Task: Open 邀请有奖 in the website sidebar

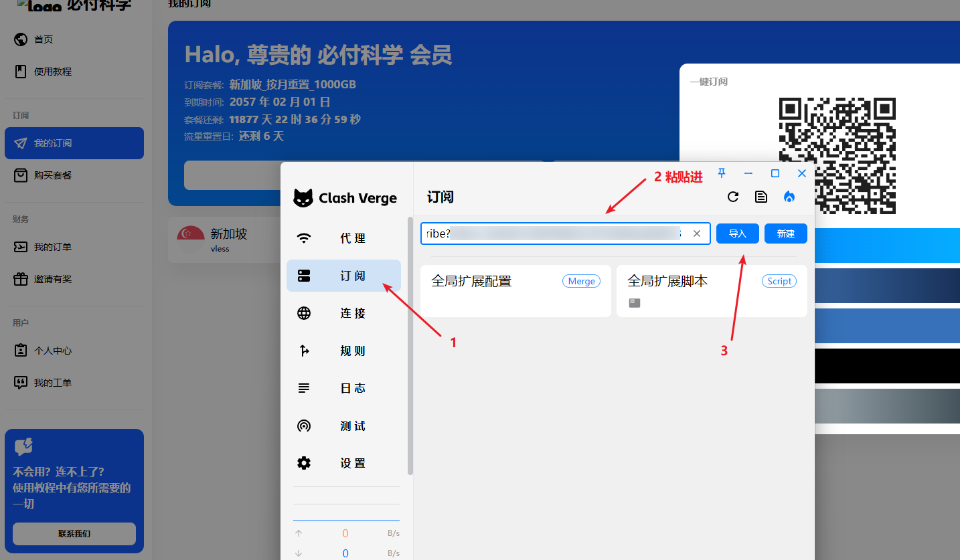Action: (x=74, y=279)
